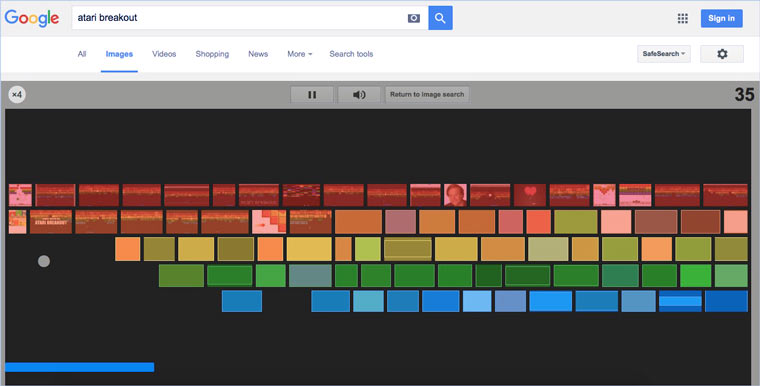Open settings gear menu
Image resolution: width=760 pixels, height=386 pixels.
(722, 54)
